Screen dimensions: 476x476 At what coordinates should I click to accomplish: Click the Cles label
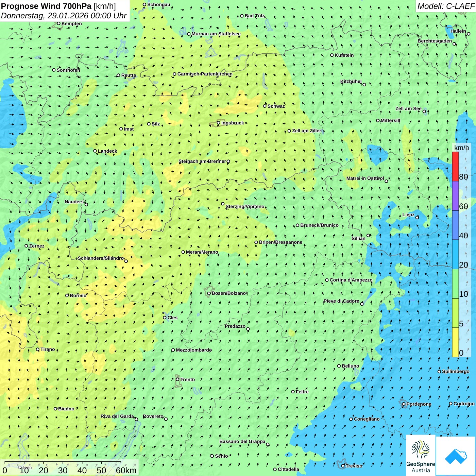[172, 318]
